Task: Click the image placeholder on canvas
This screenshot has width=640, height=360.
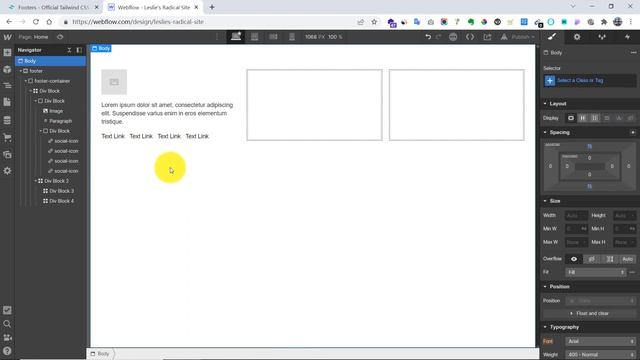Action: pos(114,82)
